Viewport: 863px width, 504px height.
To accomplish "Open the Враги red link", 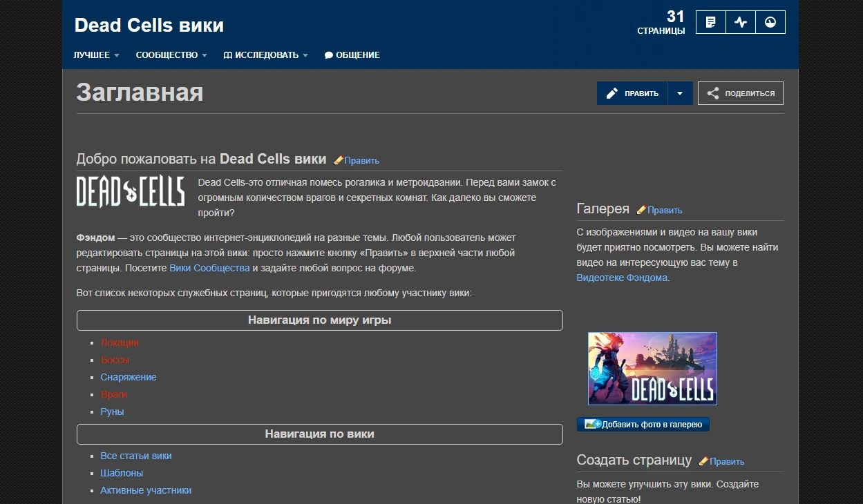I will coord(114,394).
